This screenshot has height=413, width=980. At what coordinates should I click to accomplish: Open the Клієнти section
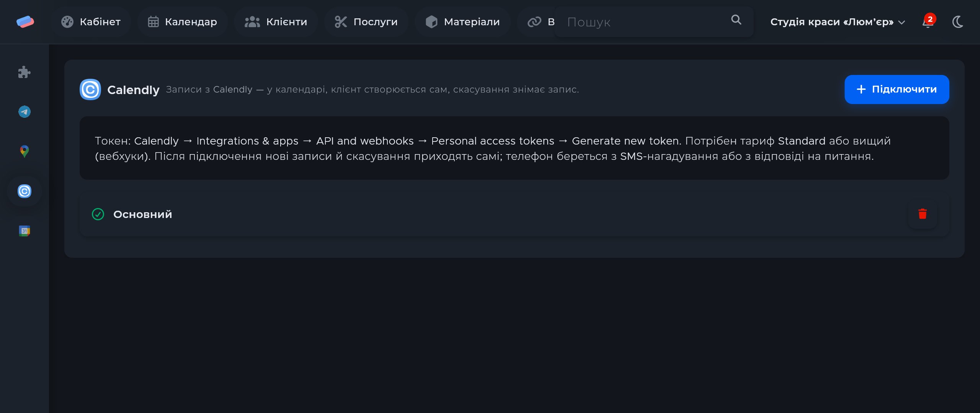click(276, 22)
